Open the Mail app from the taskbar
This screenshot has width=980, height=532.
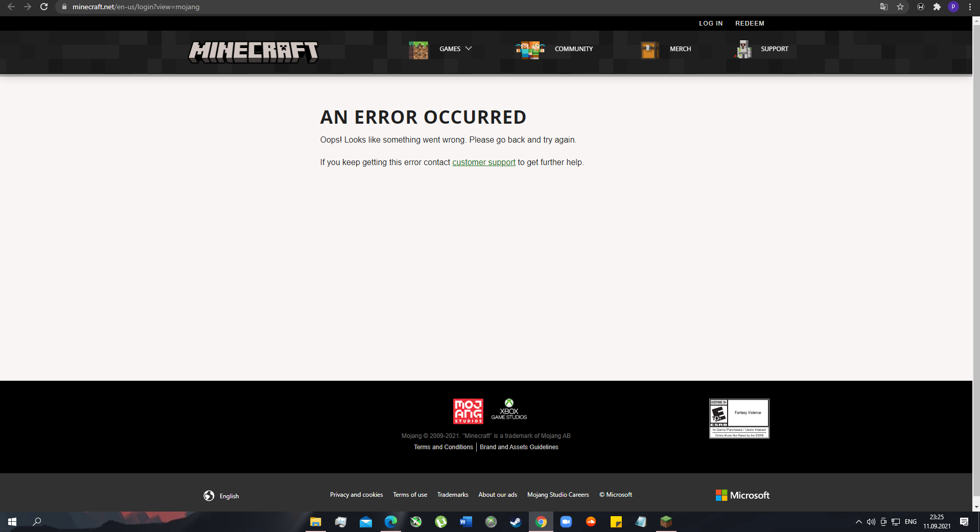(x=366, y=522)
